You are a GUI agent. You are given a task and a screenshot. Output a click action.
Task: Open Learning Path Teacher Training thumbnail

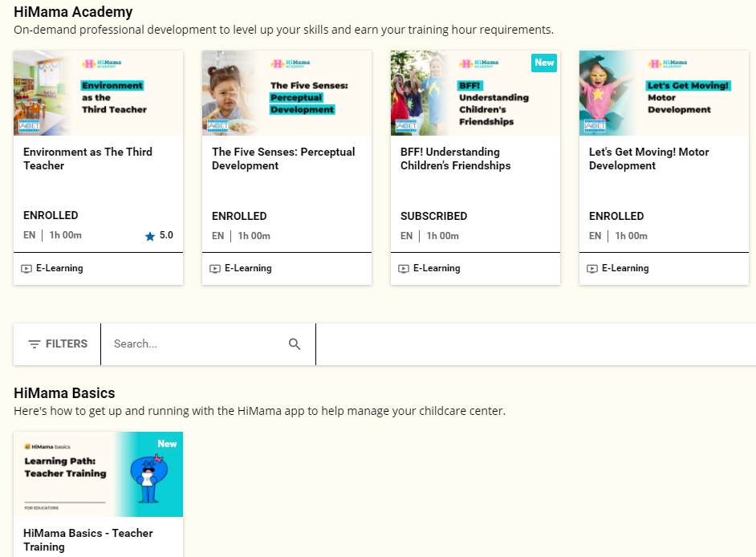click(x=98, y=474)
